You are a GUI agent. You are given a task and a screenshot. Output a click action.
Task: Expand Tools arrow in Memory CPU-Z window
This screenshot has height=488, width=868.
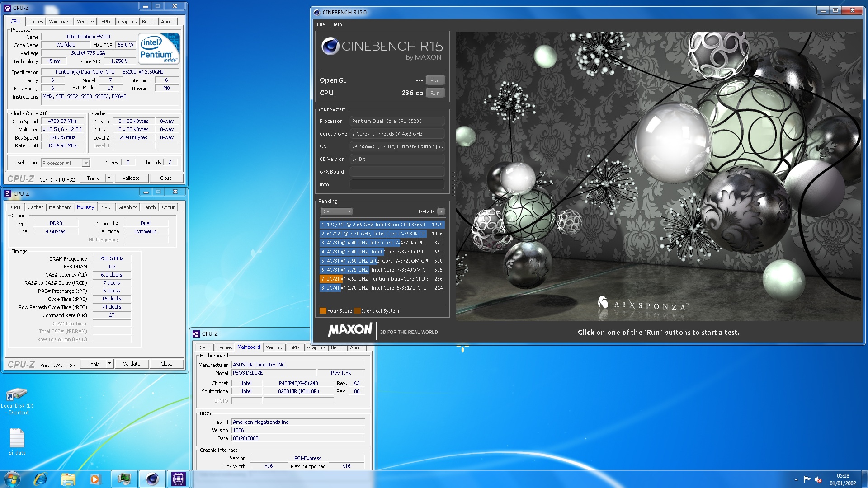click(x=109, y=364)
